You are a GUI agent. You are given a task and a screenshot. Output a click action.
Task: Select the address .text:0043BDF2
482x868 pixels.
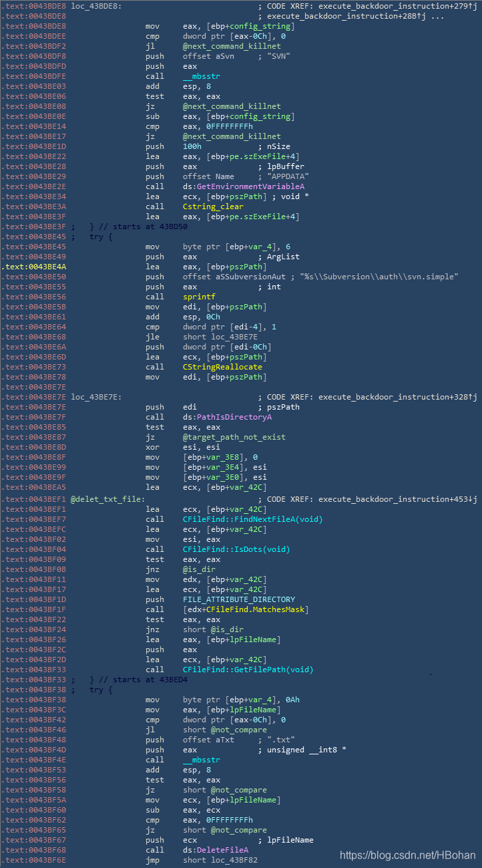33,46
